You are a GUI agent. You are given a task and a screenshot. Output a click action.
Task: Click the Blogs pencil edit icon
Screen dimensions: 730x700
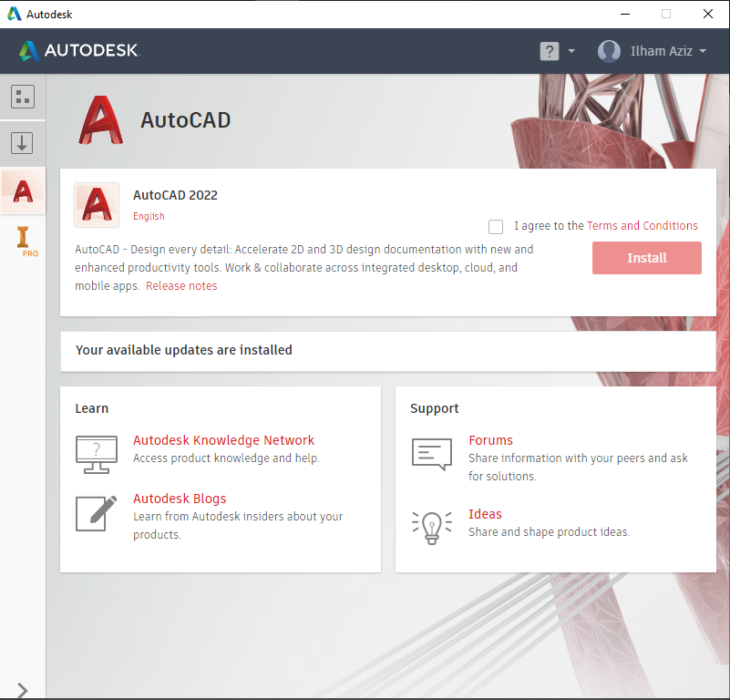point(97,513)
